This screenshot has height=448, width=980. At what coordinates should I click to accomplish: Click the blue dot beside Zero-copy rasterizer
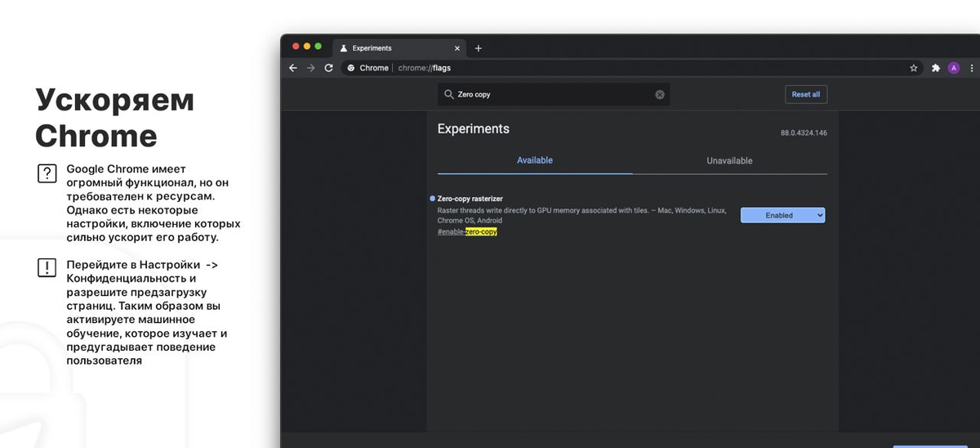click(x=432, y=199)
